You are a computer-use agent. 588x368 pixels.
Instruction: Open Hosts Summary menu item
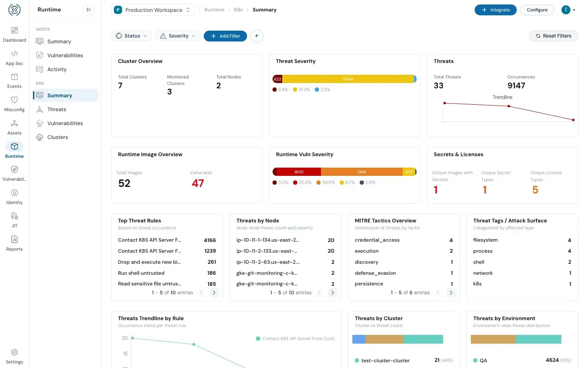point(65,41)
